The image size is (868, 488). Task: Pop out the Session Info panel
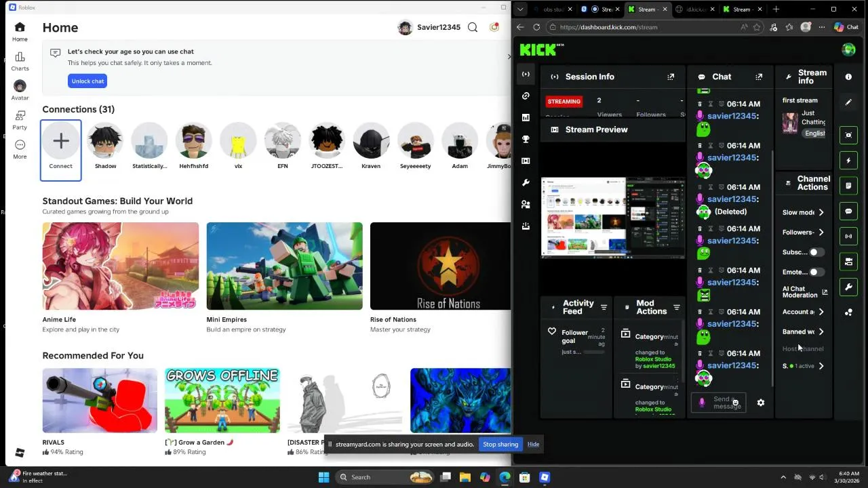point(671,77)
